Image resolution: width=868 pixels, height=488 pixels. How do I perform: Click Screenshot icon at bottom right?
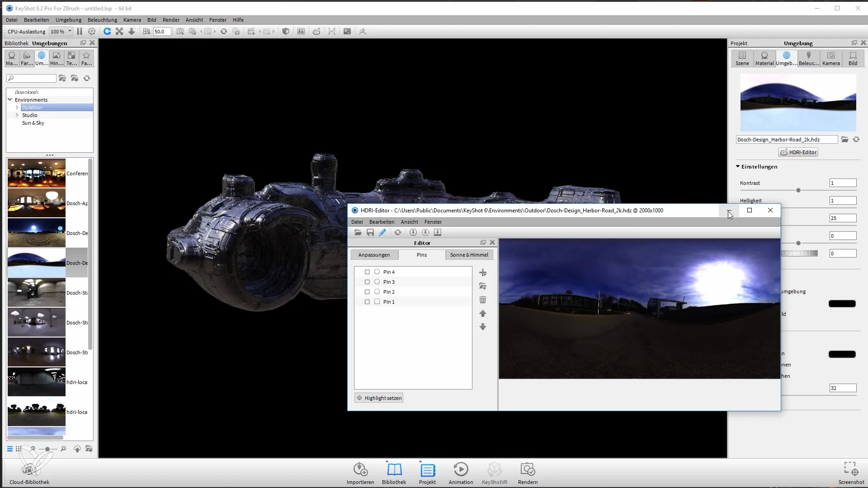(851, 473)
